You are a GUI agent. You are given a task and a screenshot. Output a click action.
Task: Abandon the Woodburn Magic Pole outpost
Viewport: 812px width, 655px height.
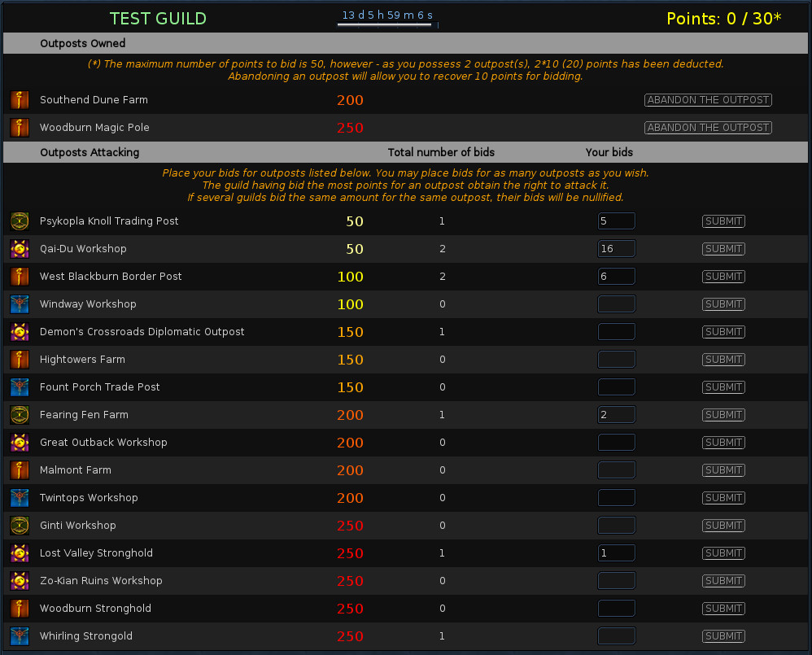tap(708, 128)
